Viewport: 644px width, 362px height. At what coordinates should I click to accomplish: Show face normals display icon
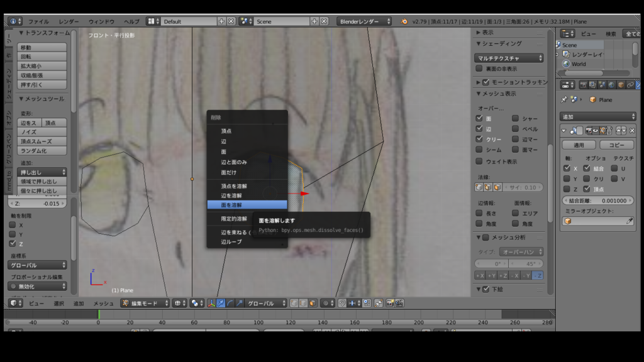[498, 187]
